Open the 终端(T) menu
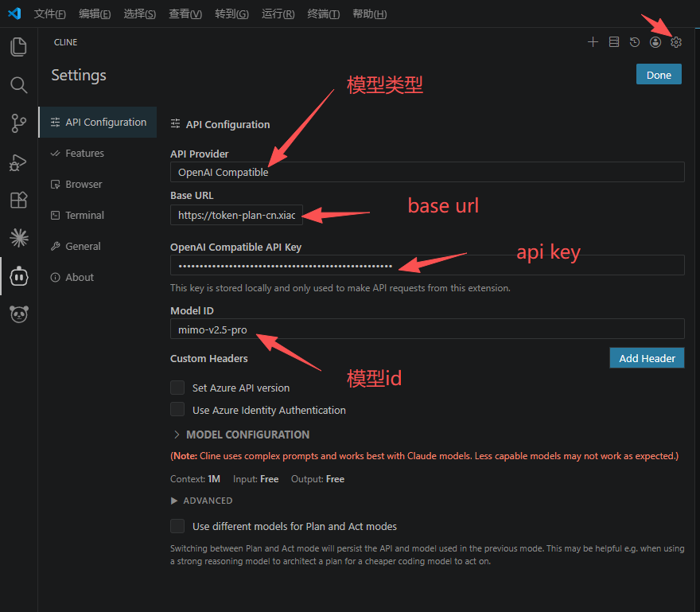The height and width of the screenshot is (612, 700). (324, 14)
